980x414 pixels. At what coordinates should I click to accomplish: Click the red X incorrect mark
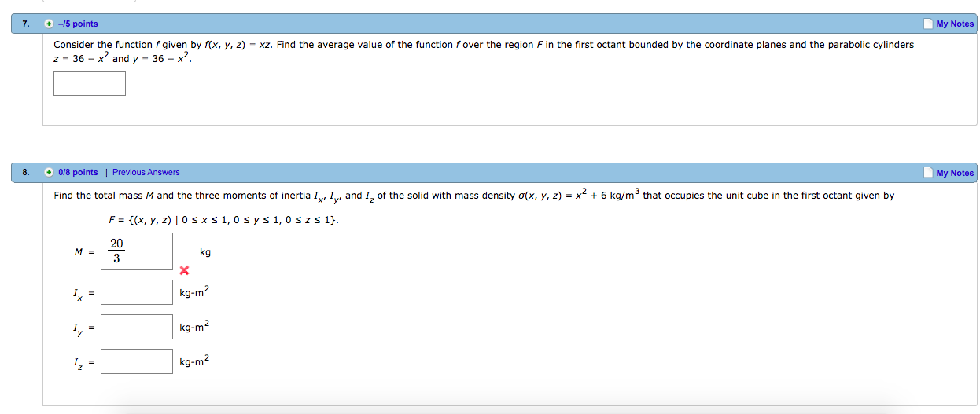tap(184, 271)
